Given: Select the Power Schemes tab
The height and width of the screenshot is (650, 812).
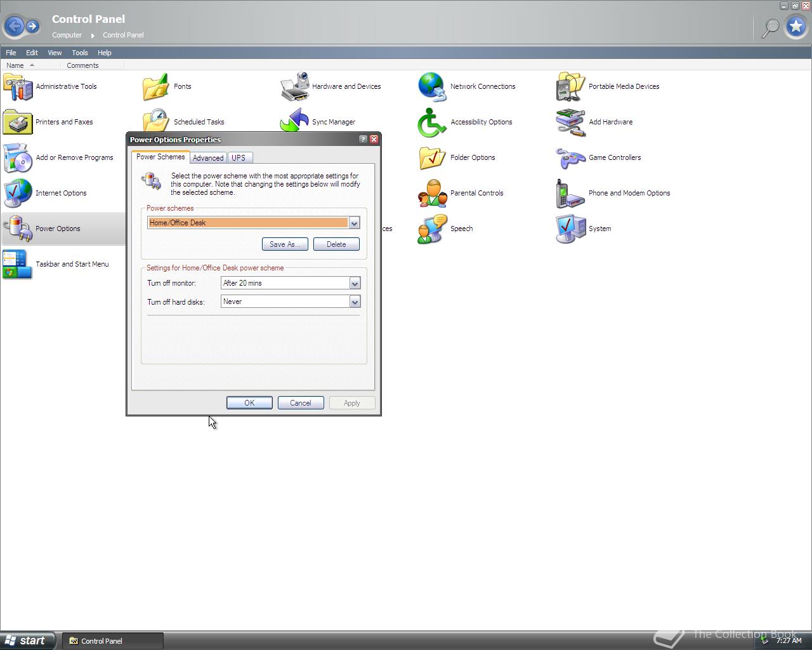Looking at the screenshot, I should coord(160,157).
